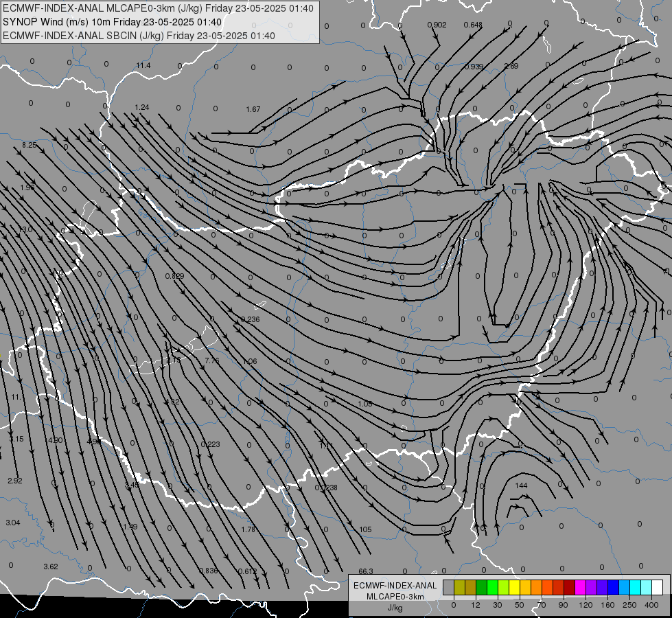Click the cyan legend swatch

coord(635,587)
